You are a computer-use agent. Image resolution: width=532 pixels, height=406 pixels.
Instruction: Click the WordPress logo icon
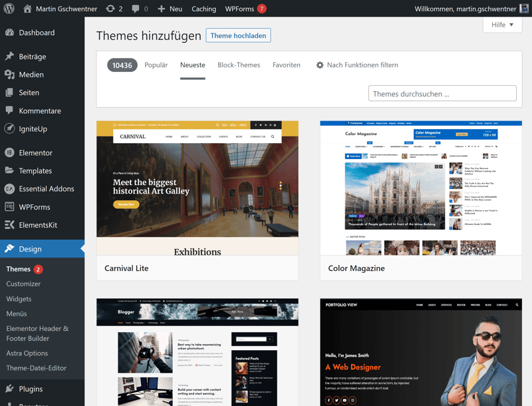(9, 9)
